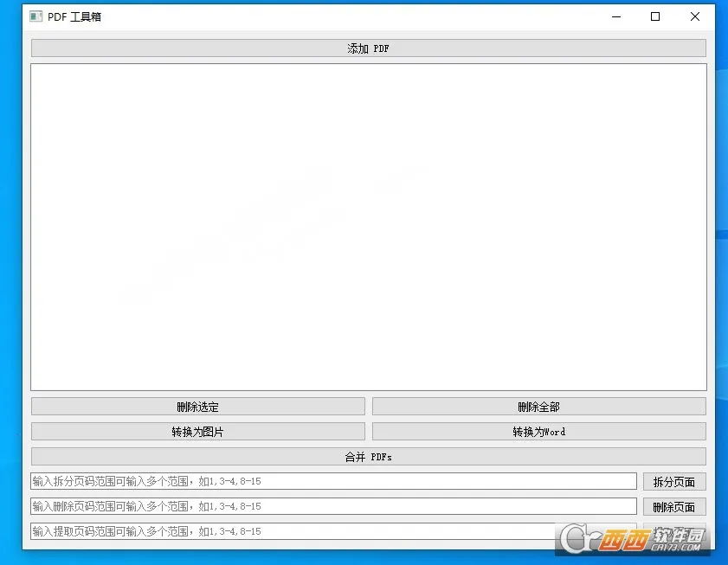Click the extract page range input field

(333, 531)
